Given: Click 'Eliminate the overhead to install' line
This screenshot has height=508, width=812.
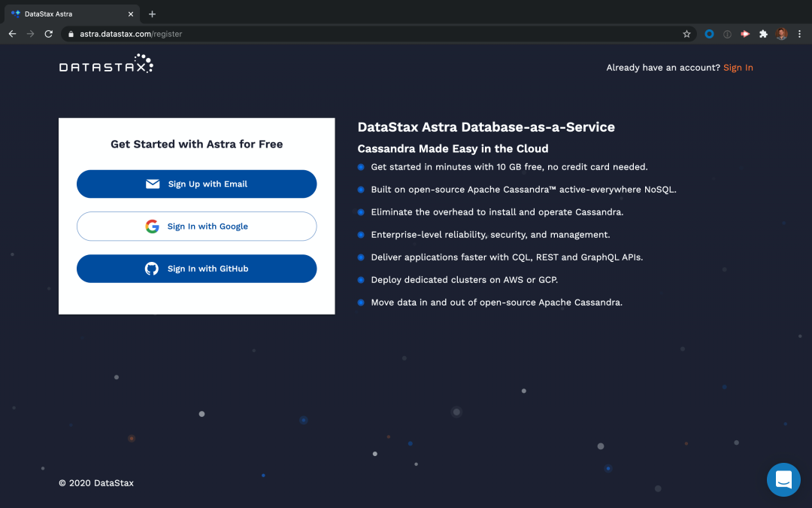Looking at the screenshot, I should (497, 212).
